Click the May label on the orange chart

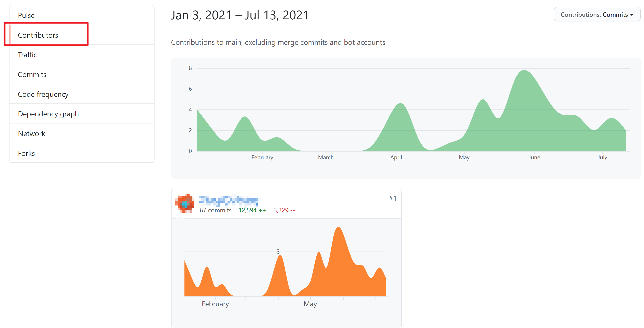pos(310,304)
